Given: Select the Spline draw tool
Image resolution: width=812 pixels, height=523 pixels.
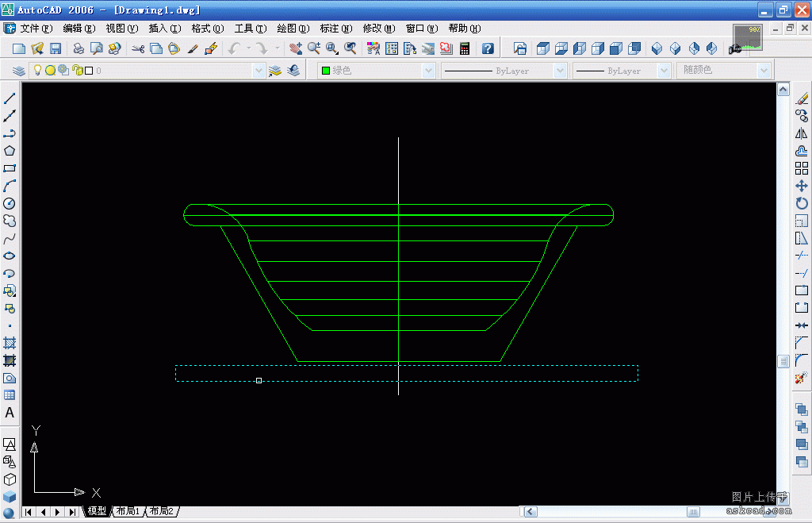Looking at the screenshot, I should 10,238.
